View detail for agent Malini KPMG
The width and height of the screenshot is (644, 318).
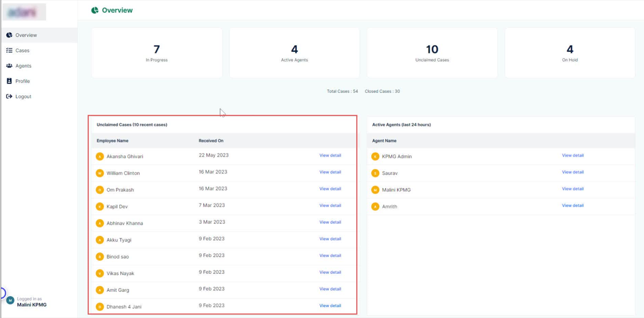573,189
